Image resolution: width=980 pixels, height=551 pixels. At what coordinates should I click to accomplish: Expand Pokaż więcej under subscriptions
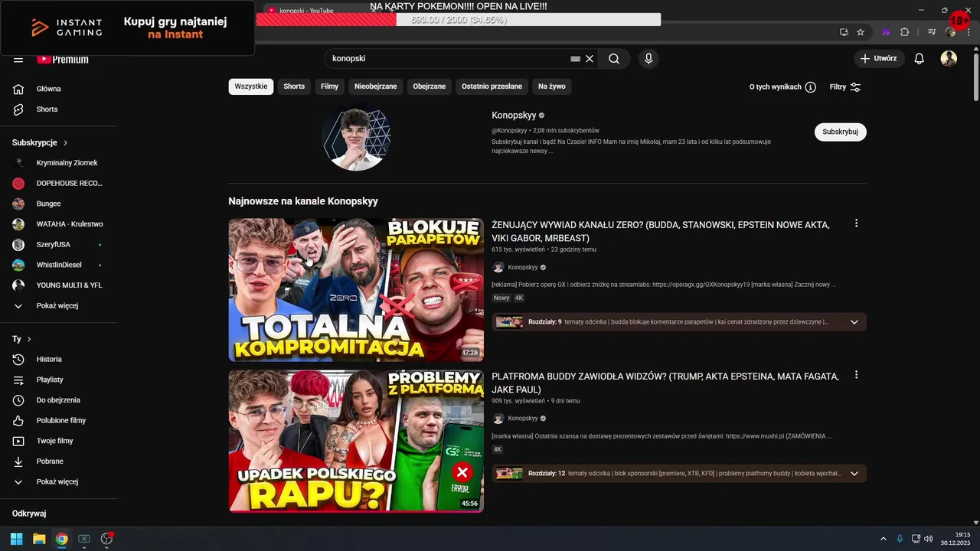click(59, 305)
